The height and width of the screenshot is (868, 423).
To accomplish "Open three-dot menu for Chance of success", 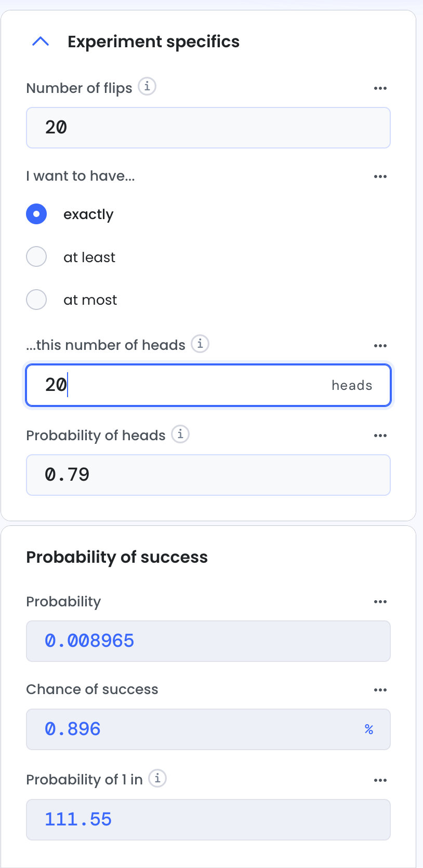I will [x=380, y=690].
